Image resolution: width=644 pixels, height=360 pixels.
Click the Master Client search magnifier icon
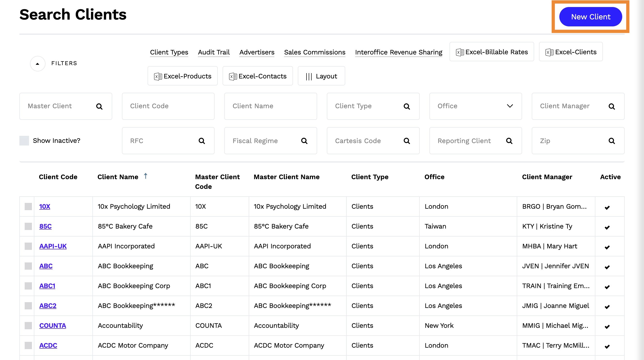(x=99, y=107)
